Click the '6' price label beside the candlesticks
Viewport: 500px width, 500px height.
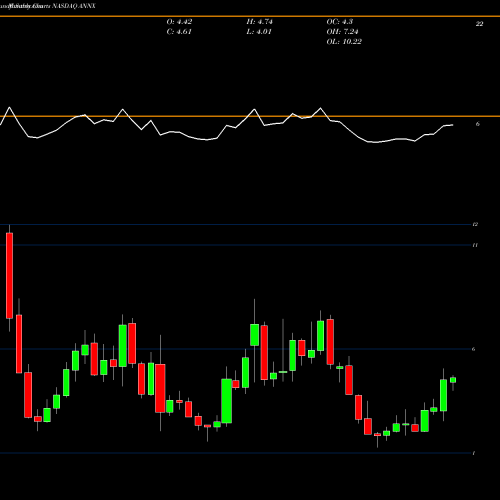pyautogui.click(x=474, y=349)
